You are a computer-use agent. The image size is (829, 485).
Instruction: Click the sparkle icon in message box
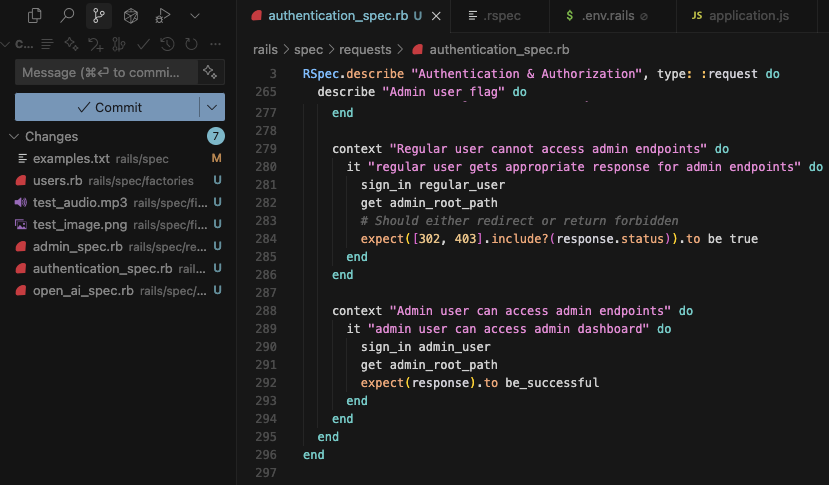point(210,72)
